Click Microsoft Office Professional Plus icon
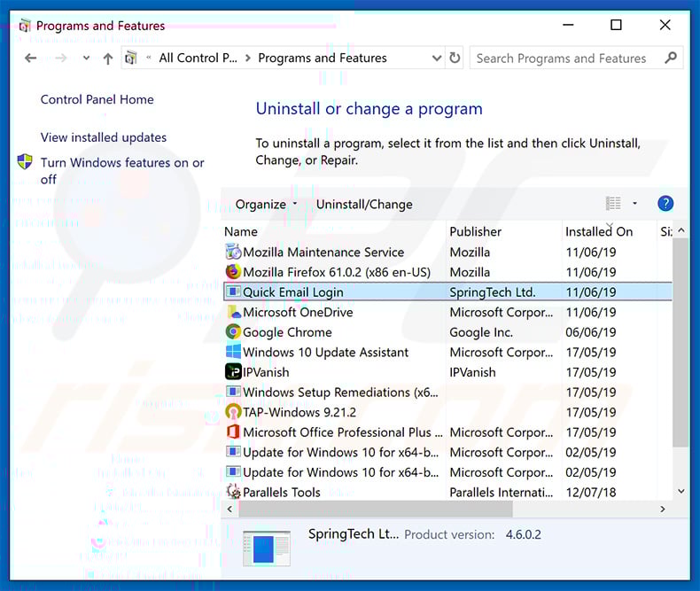The width and height of the screenshot is (700, 591). coord(233,432)
